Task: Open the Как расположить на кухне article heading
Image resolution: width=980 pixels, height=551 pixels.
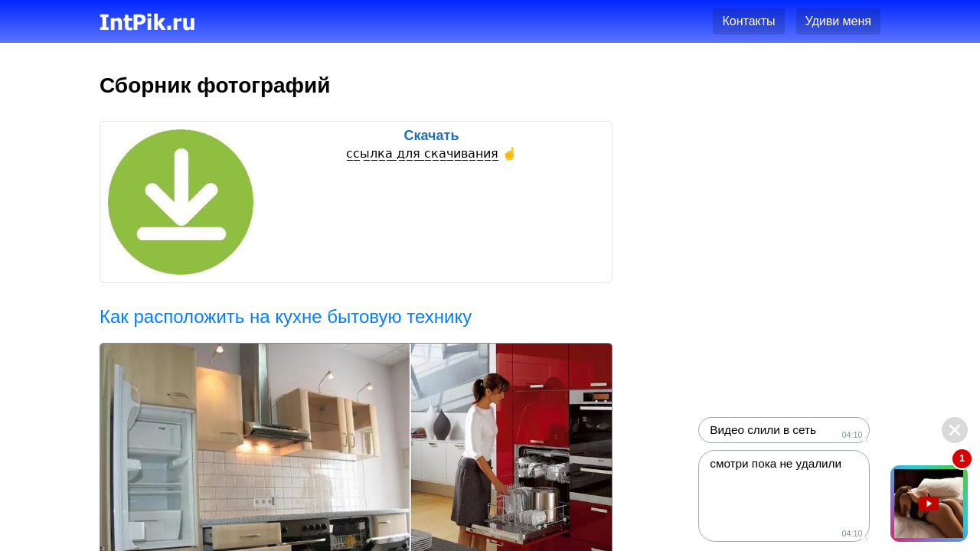Action: pos(286,317)
